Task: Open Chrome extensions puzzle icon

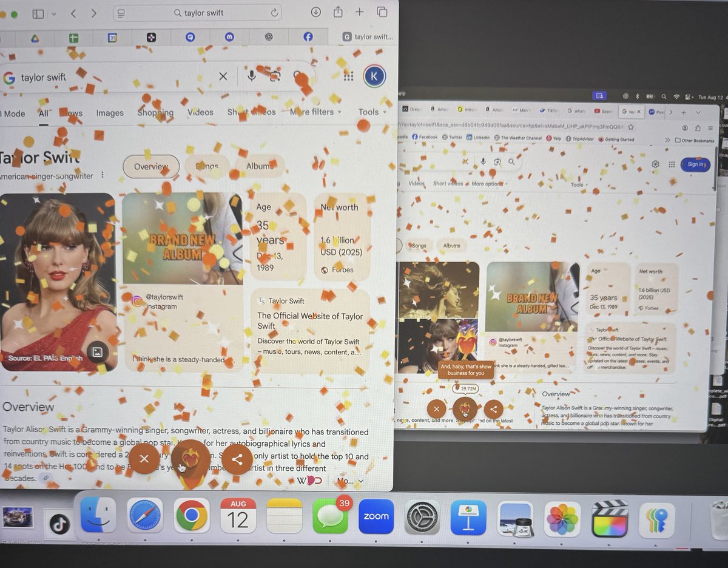Action: 698,127
